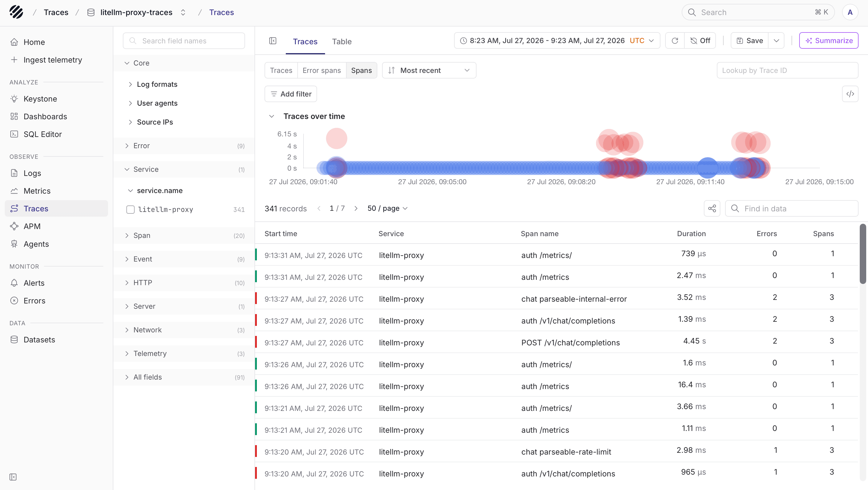Sort by Duration column header
The image size is (868, 490).
point(691,233)
